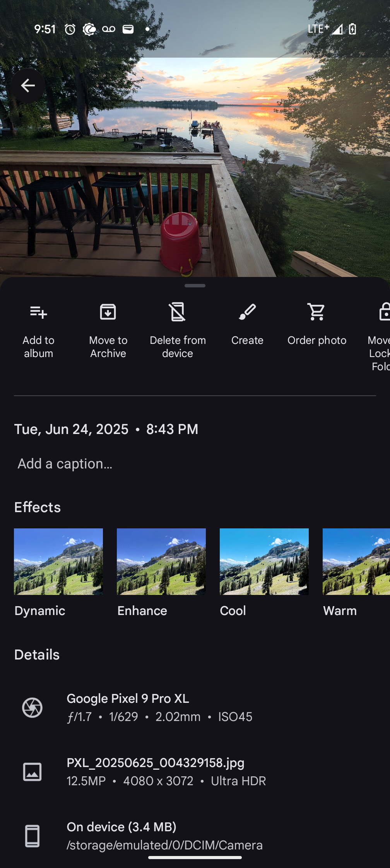The width and height of the screenshot is (390, 868).
Task: Tap the Move to Locked Folder lock icon
Action: coord(384,312)
